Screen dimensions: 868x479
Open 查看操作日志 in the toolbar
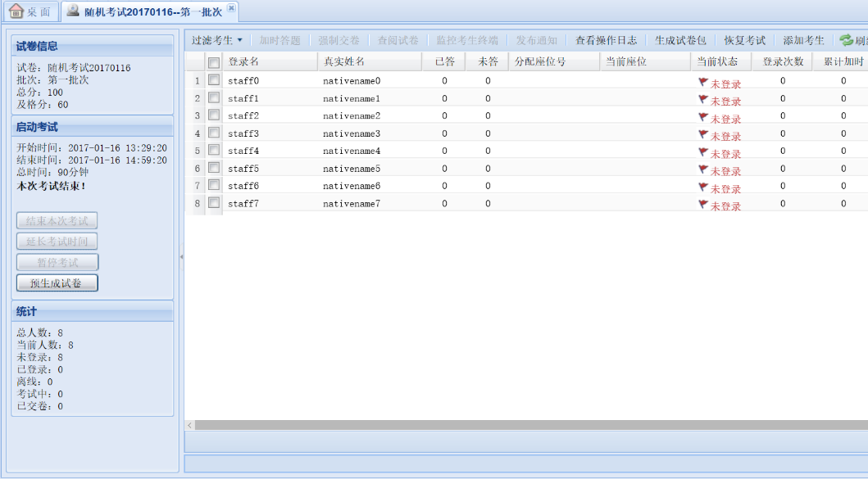click(606, 40)
